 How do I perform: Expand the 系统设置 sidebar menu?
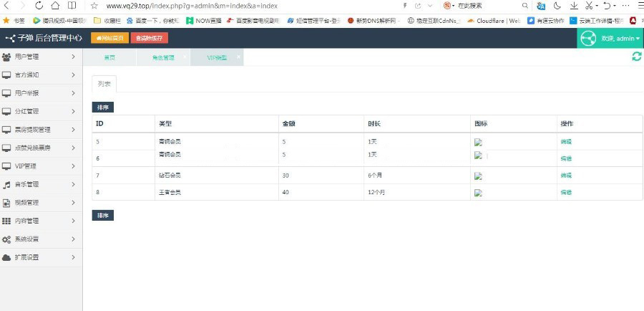pos(41,239)
